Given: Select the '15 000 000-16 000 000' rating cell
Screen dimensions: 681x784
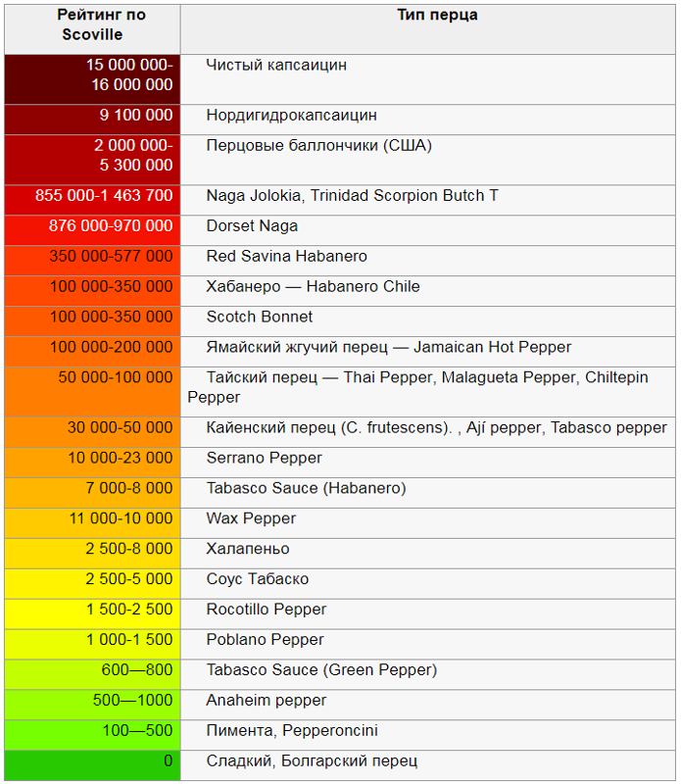Looking at the screenshot, I should point(92,79).
